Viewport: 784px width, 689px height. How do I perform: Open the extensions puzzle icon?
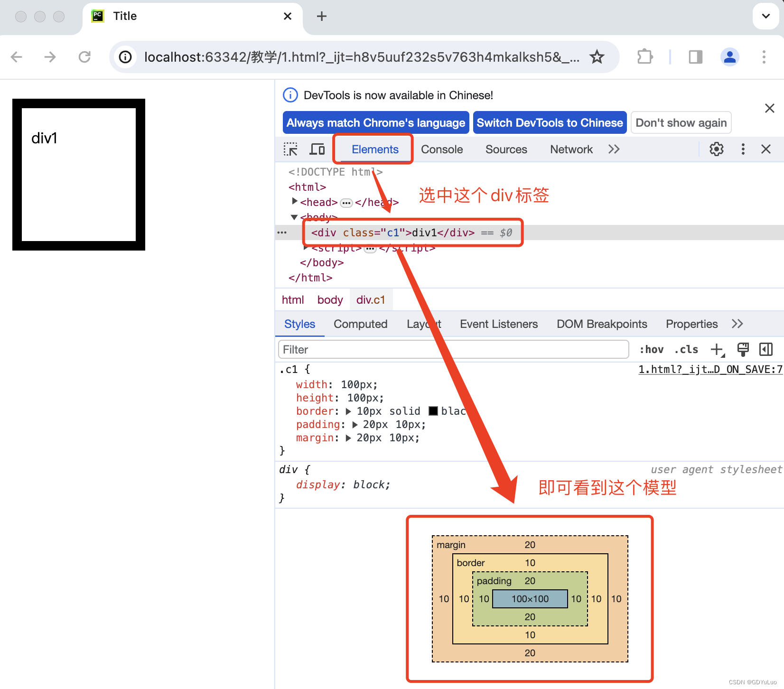pos(645,57)
